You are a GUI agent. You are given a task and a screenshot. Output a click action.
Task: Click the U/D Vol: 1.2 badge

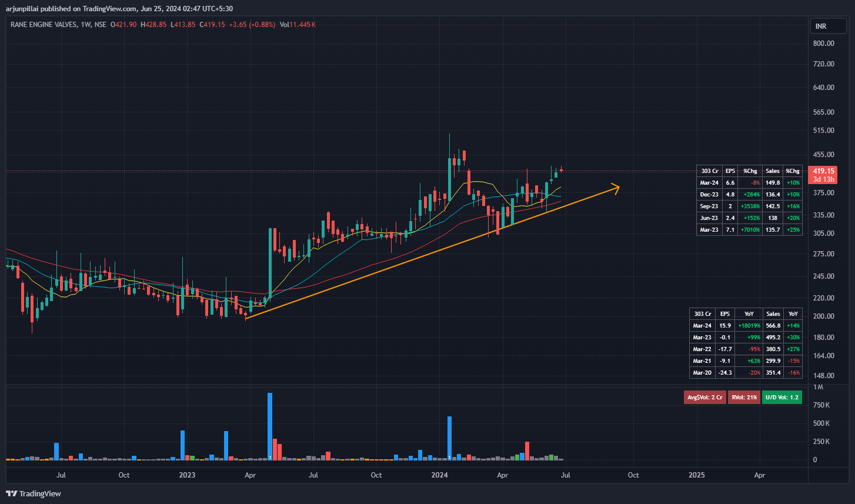(x=781, y=398)
